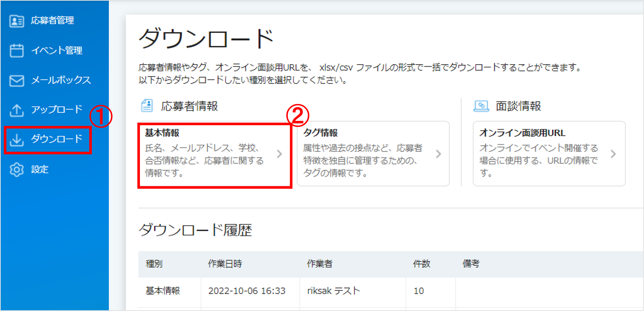Open イベント管理 menu item
The image size is (644, 311).
(57, 51)
